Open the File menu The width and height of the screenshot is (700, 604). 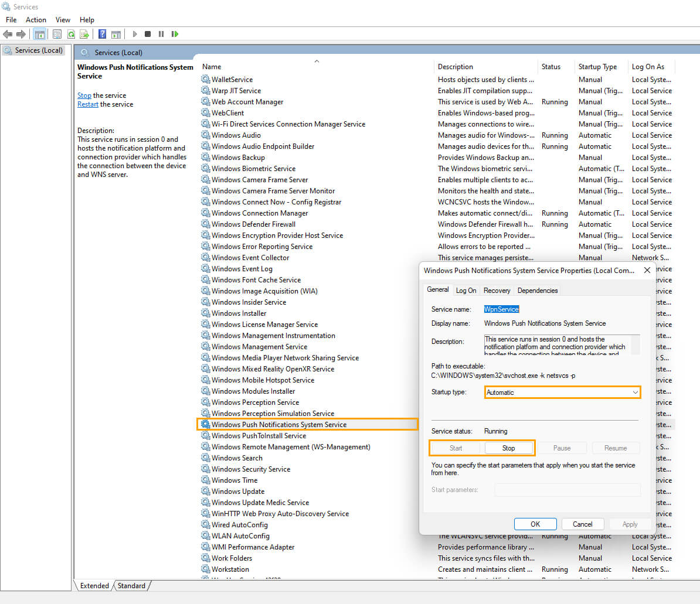coord(11,20)
